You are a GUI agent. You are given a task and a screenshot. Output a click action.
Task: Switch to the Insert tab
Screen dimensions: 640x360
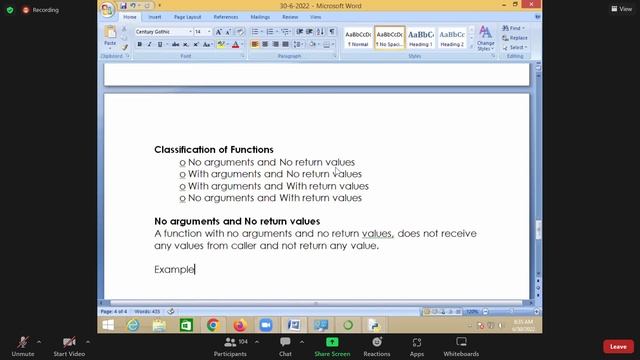[155, 17]
